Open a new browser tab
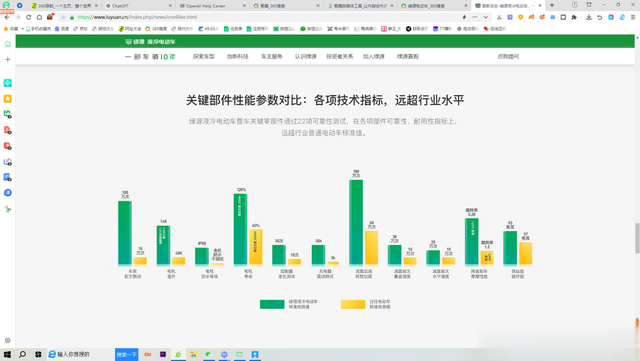This screenshot has height=361, width=640. click(x=552, y=5)
